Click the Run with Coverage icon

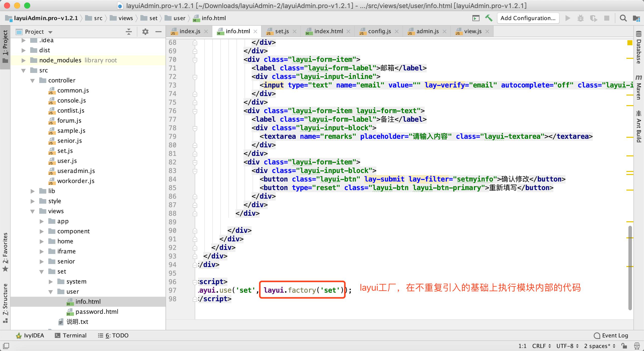[x=594, y=18]
